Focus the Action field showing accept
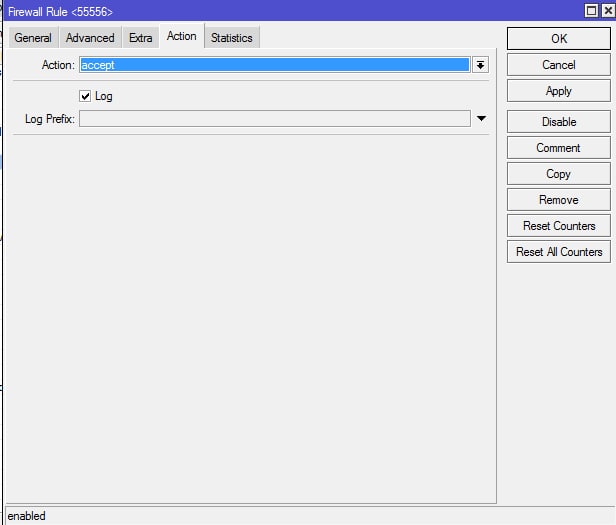The height and width of the screenshot is (525, 616). pyautogui.click(x=275, y=65)
